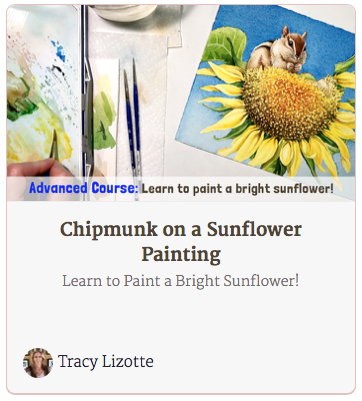The height and width of the screenshot is (401, 362).
Task: Click Tracy Lizotte's round avatar photo
Action: tap(38, 363)
